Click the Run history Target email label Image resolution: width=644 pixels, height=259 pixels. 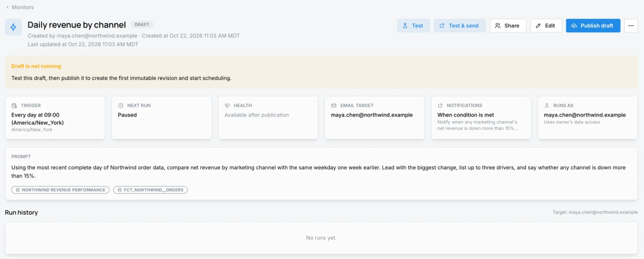pos(595,213)
